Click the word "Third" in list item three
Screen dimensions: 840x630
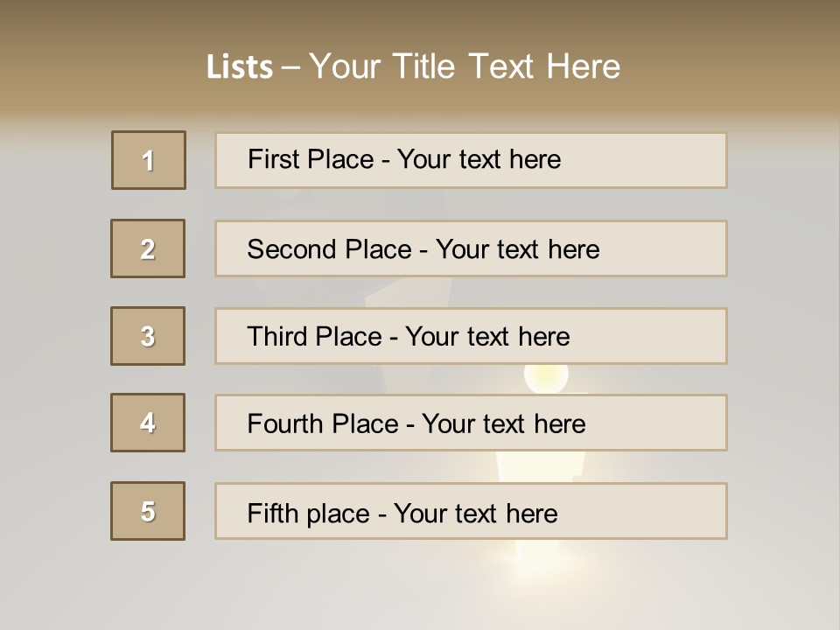pos(277,337)
